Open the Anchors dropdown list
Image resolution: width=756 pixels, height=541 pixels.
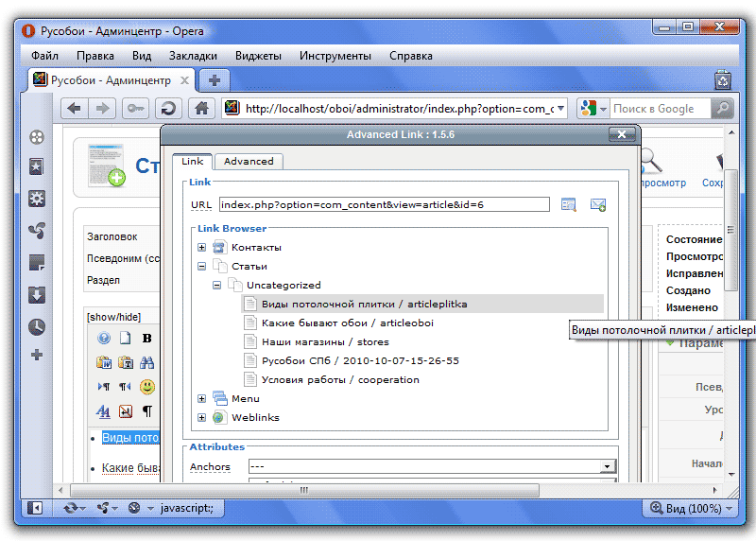tap(609, 467)
